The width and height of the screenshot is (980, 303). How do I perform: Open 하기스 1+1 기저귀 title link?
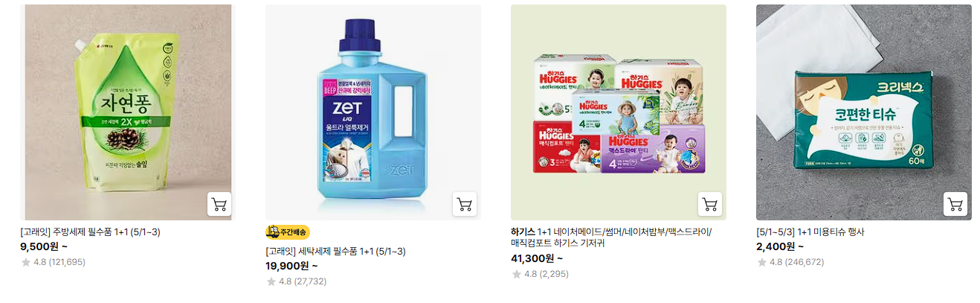point(611,237)
